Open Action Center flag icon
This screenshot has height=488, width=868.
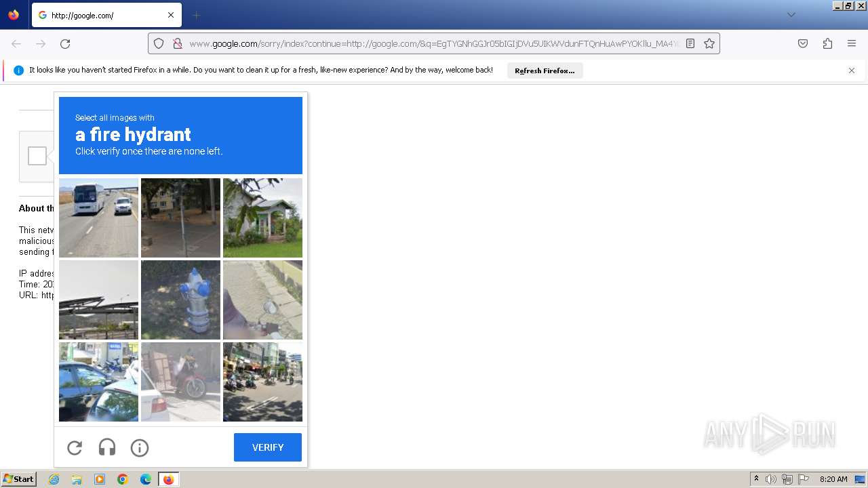tap(804, 479)
